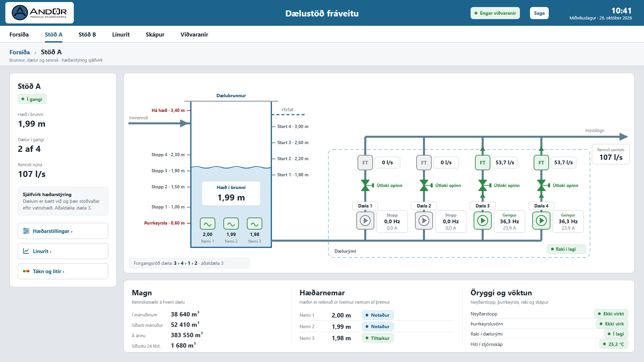This screenshot has width=644, height=362.
Task: Toggle the Dæla 4 running pump symbol
Action: (x=541, y=221)
